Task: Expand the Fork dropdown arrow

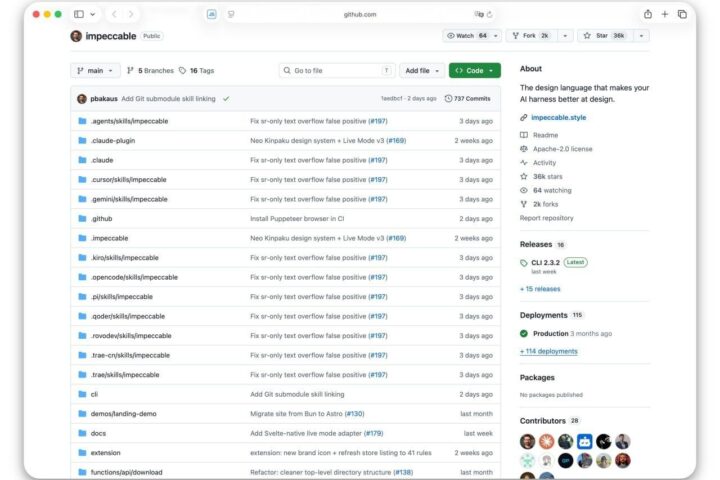Action: tap(565, 35)
